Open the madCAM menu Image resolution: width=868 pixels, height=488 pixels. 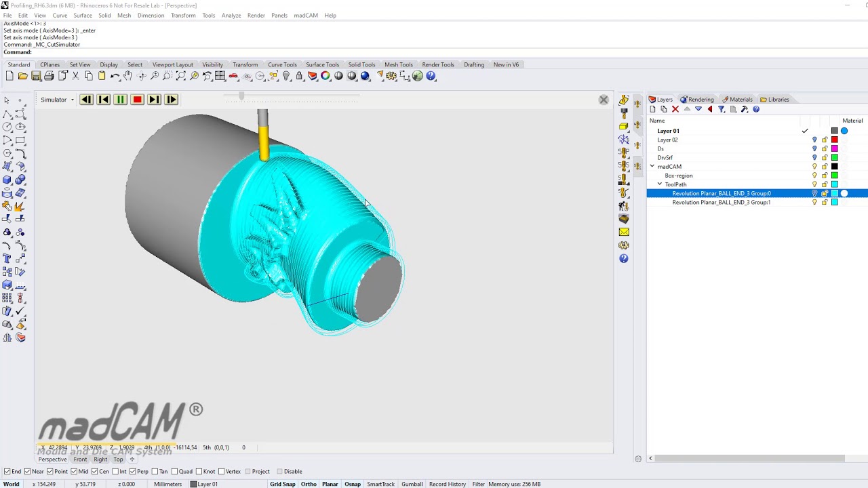pos(306,16)
